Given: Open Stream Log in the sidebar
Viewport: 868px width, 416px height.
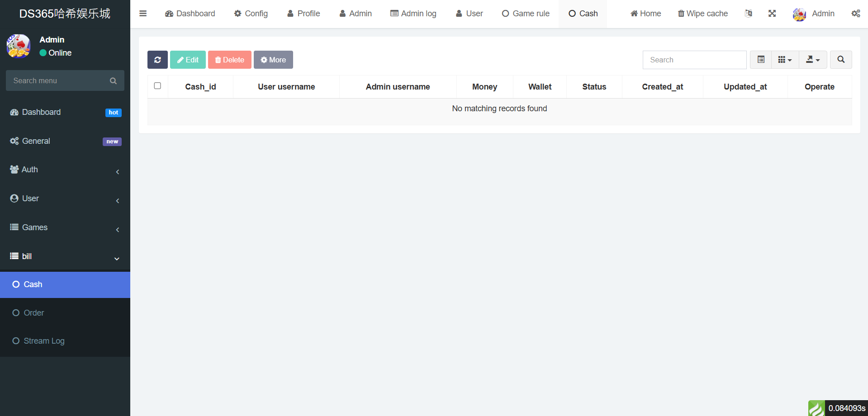Looking at the screenshot, I should pyautogui.click(x=65, y=341).
